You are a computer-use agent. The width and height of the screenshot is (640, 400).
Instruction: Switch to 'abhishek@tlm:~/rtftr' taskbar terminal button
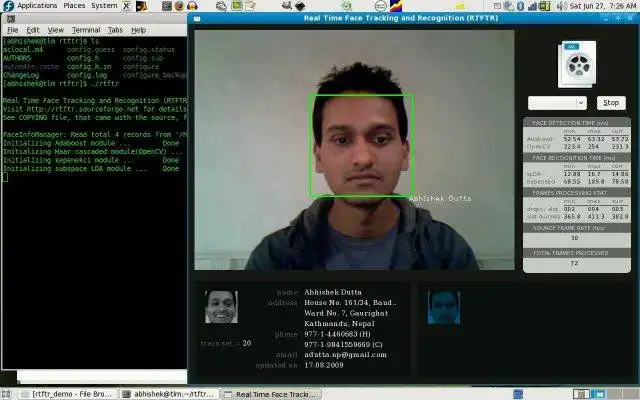click(x=170, y=394)
